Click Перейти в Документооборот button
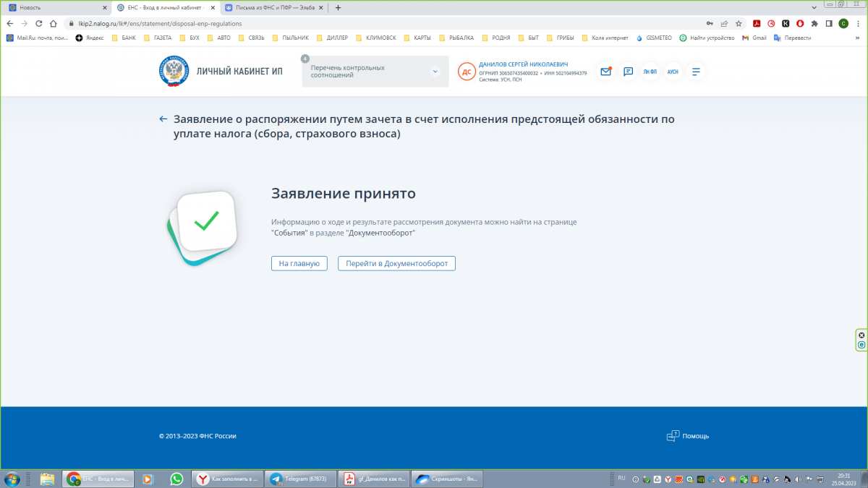Viewport: 868px width, 488px height. 396,264
